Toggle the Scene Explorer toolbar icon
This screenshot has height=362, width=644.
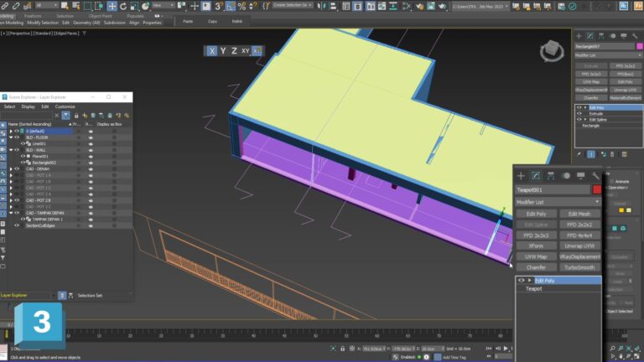point(346,6)
